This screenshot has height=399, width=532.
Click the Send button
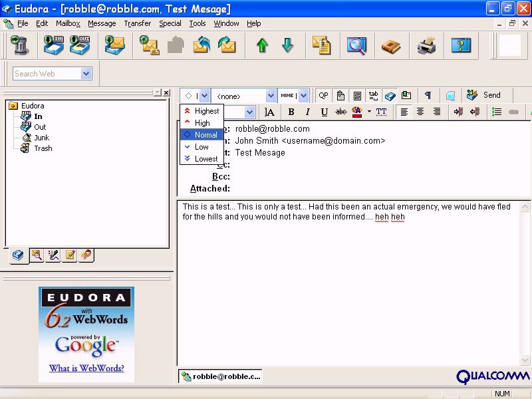click(484, 95)
